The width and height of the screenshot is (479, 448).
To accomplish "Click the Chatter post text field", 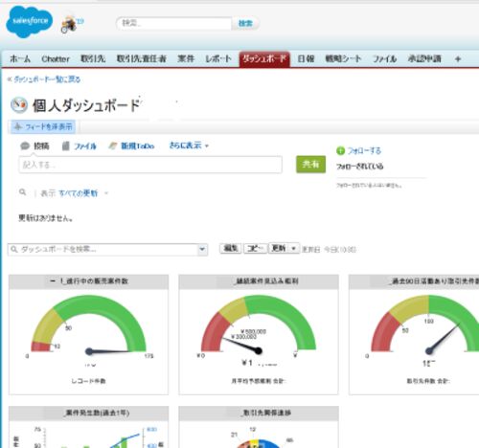I will [x=150, y=165].
